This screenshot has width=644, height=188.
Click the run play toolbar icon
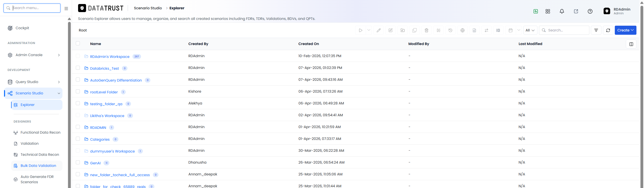(x=360, y=30)
